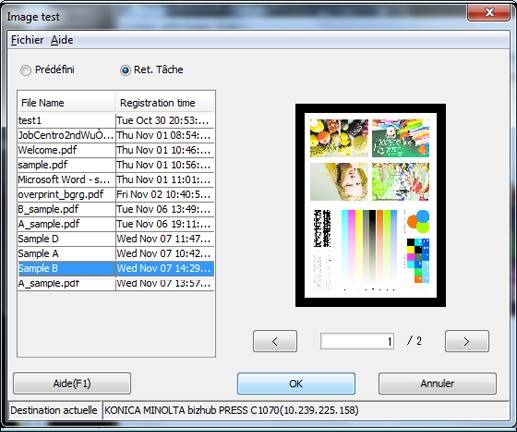Viewport: 517px width, 432px height.
Task: Go to next preview page
Action: (467, 341)
